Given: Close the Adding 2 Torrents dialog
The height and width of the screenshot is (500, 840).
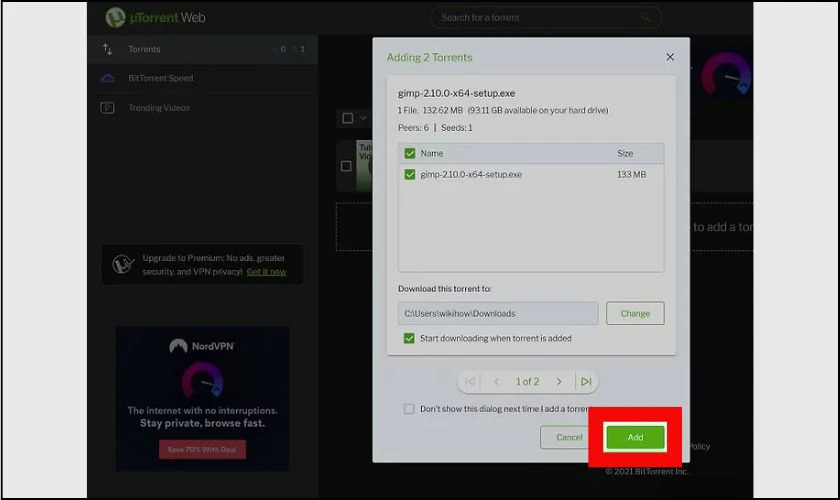Looking at the screenshot, I should [670, 57].
